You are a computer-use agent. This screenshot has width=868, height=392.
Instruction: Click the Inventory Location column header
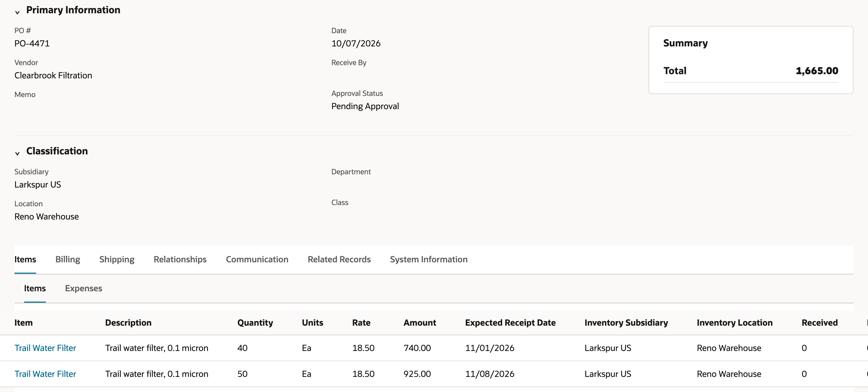click(x=734, y=323)
